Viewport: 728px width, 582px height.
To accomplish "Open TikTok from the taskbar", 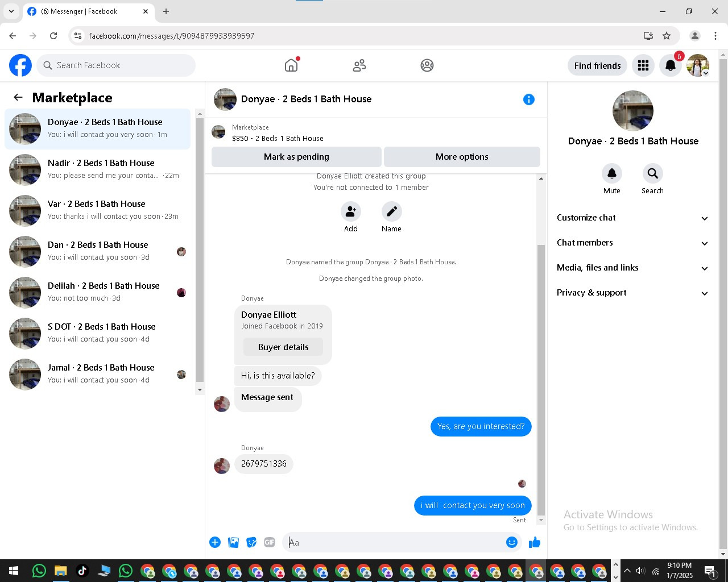I will 82,571.
